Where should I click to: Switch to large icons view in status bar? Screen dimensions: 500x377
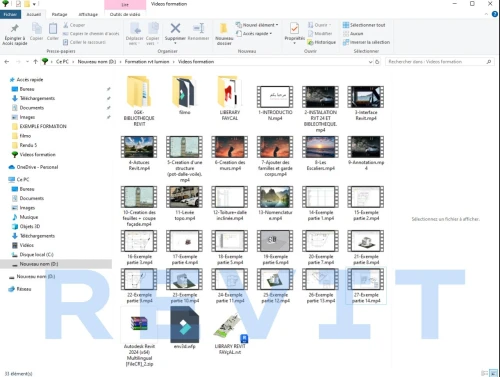tap(493, 373)
